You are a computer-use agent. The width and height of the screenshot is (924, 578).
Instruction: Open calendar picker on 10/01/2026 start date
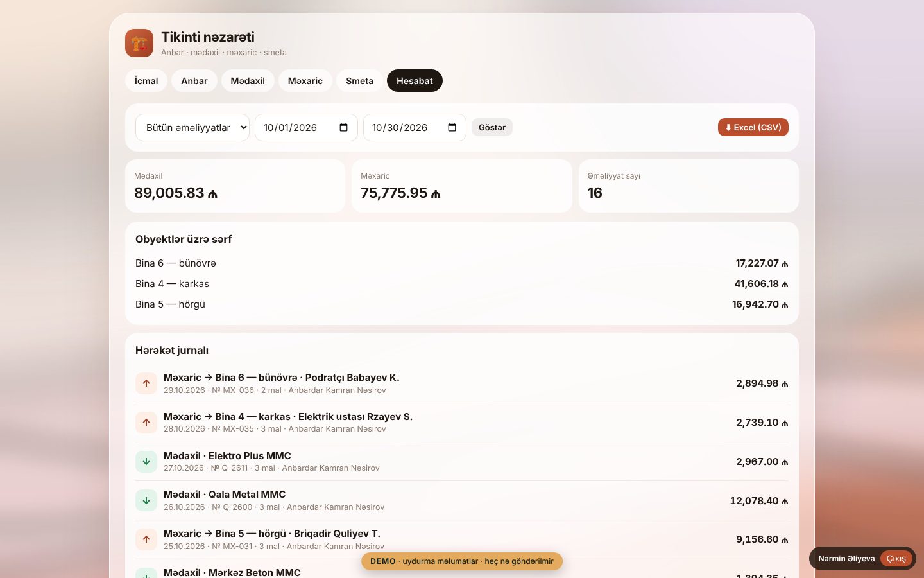[343, 127]
